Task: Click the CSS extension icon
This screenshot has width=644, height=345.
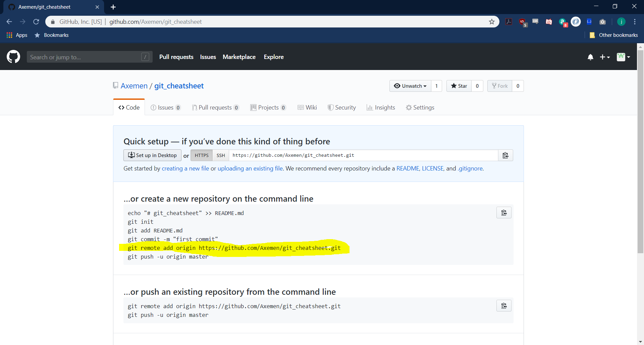Action: click(x=536, y=22)
